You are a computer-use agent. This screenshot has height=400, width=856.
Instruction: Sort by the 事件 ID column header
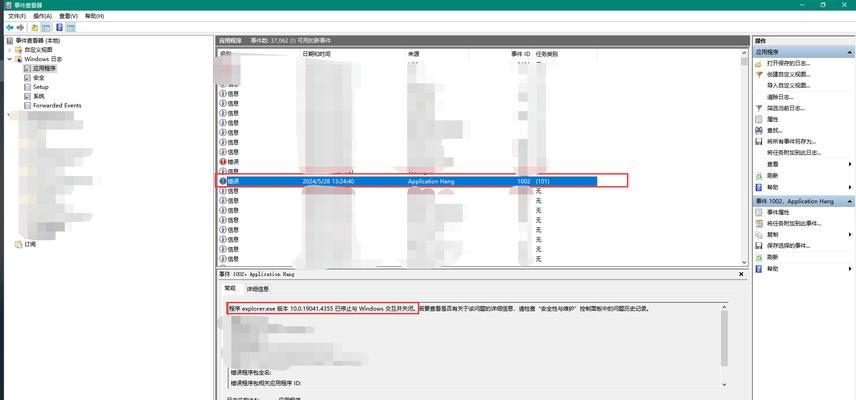pyautogui.click(x=521, y=54)
